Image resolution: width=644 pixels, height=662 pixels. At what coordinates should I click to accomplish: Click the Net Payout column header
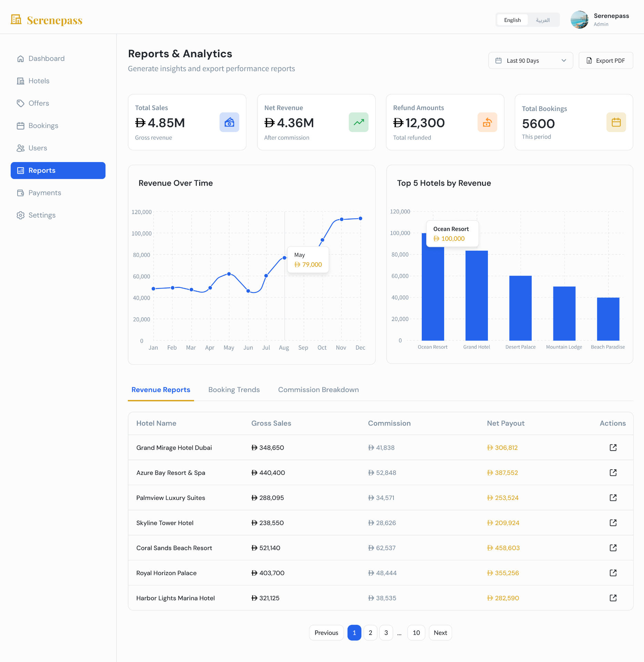(505, 423)
